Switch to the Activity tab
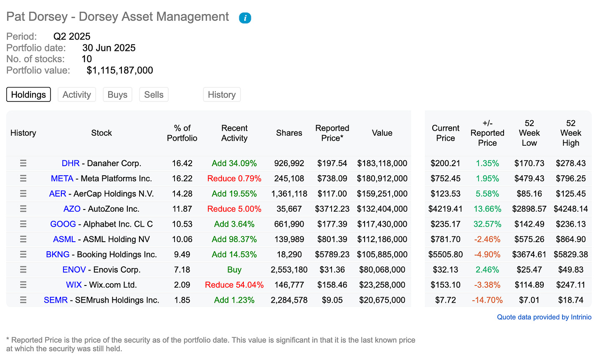The width and height of the screenshot is (608, 364). (x=77, y=94)
